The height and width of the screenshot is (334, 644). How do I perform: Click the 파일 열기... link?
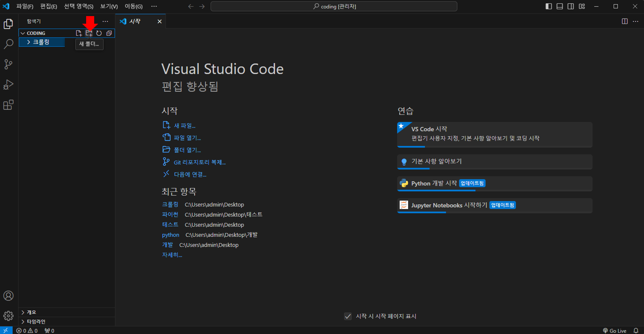[187, 138]
